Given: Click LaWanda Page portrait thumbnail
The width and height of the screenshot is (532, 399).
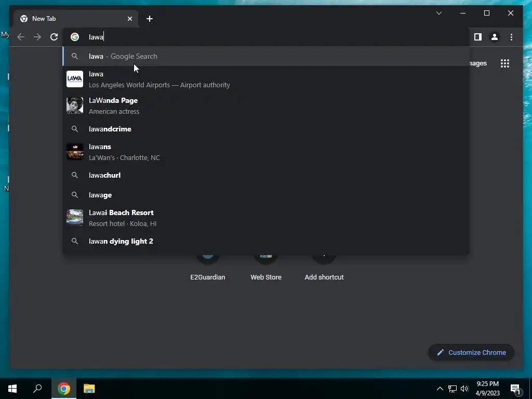Looking at the screenshot, I should pos(75,105).
